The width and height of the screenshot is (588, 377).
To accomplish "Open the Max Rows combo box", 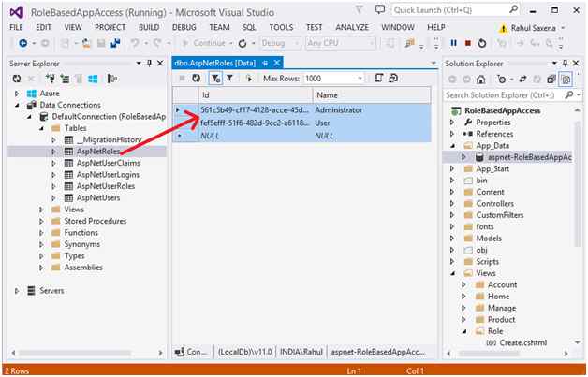I will coord(333,79).
